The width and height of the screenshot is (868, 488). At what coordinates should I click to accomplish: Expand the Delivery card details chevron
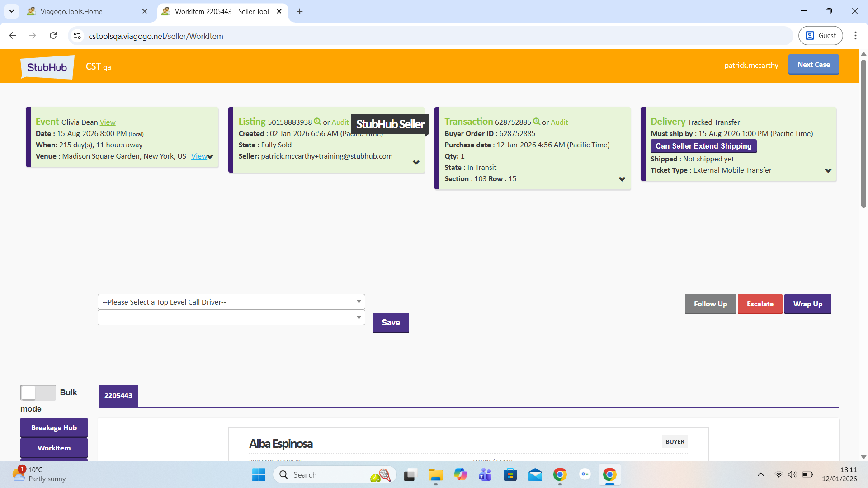pyautogui.click(x=828, y=171)
